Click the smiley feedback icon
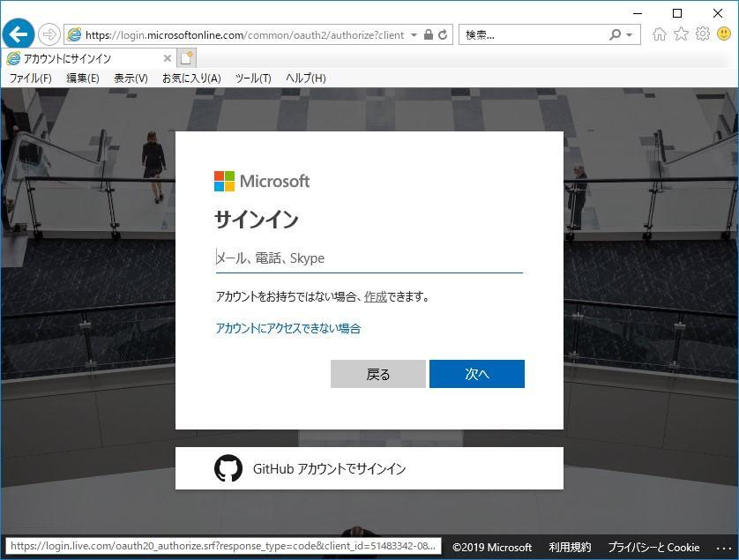The width and height of the screenshot is (739, 560). pyautogui.click(x=724, y=34)
